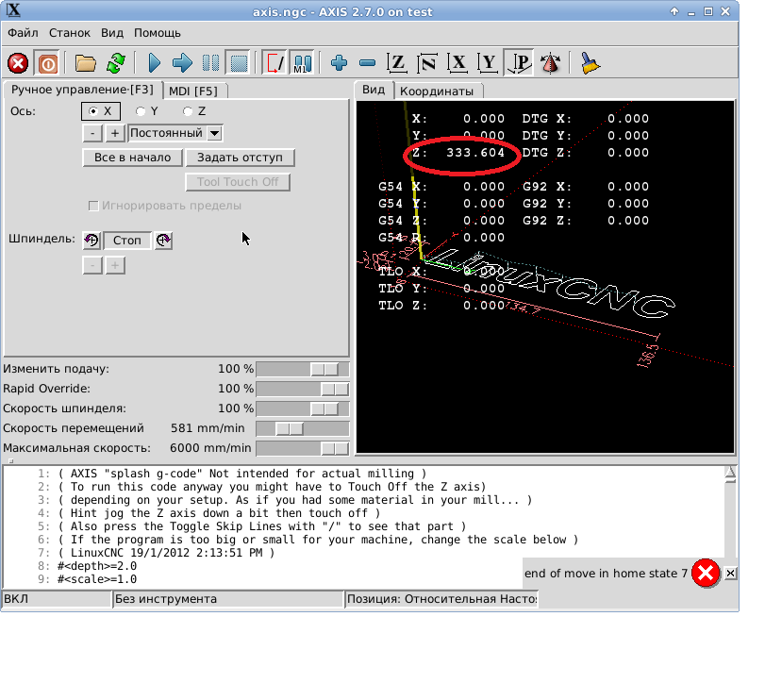Click the Скорость шпинделя slider
Viewport: 765px width, 700px height.
tap(303, 408)
